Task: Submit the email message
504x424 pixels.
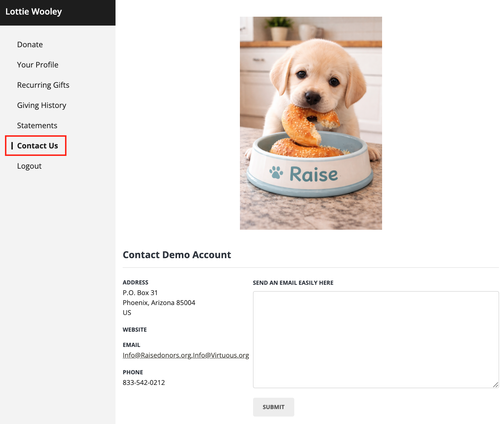Action: (273, 407)
